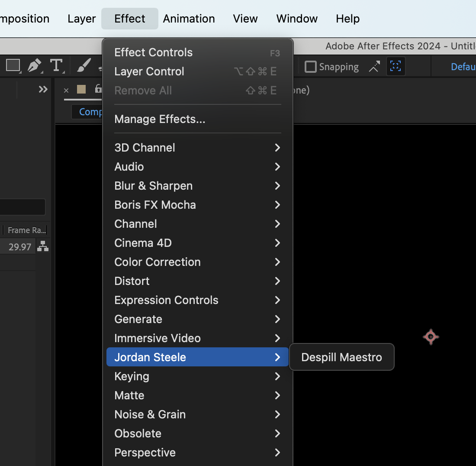The height and width of the screenshot is (466, 476).
Task: Expand the Keying effects submenu
Action: point(132,376)
